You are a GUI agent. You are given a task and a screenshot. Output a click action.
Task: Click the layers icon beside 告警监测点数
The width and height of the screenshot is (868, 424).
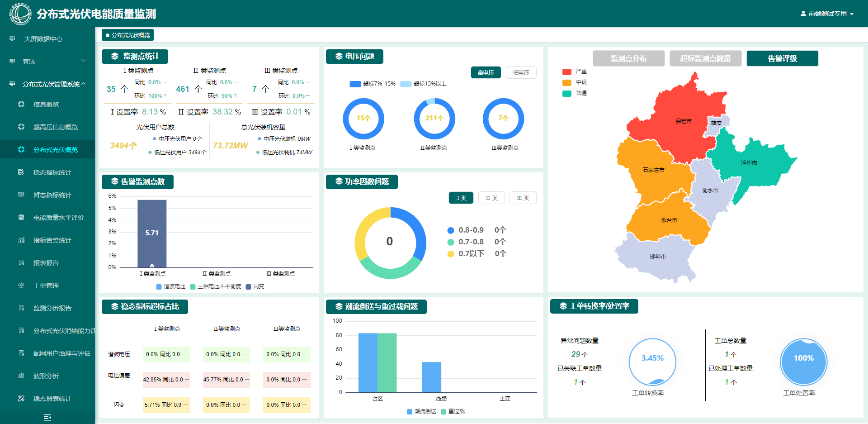point(115,182)
